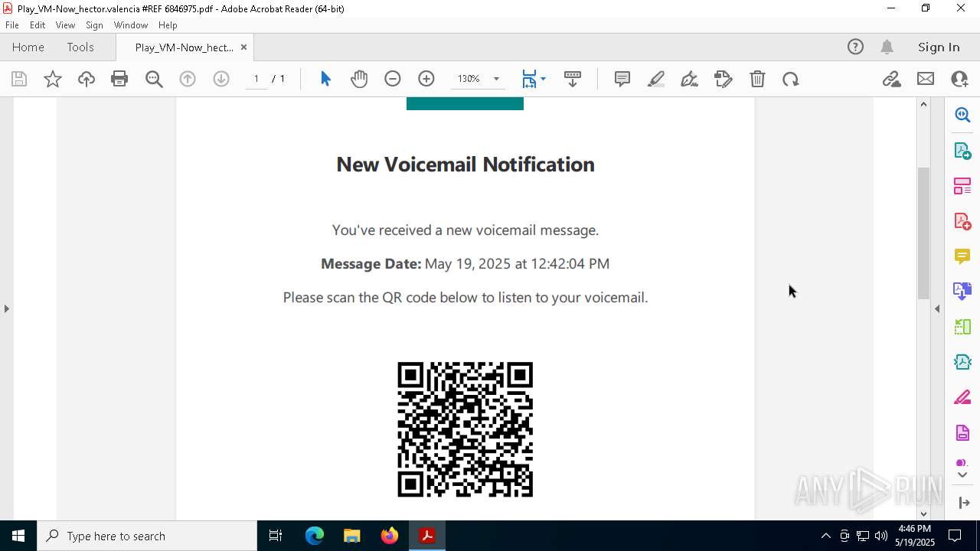This screenshot has width=980, height=551.
Task: Star this file as a favorite
Action: pyautogui.click(x=53, y=79)
